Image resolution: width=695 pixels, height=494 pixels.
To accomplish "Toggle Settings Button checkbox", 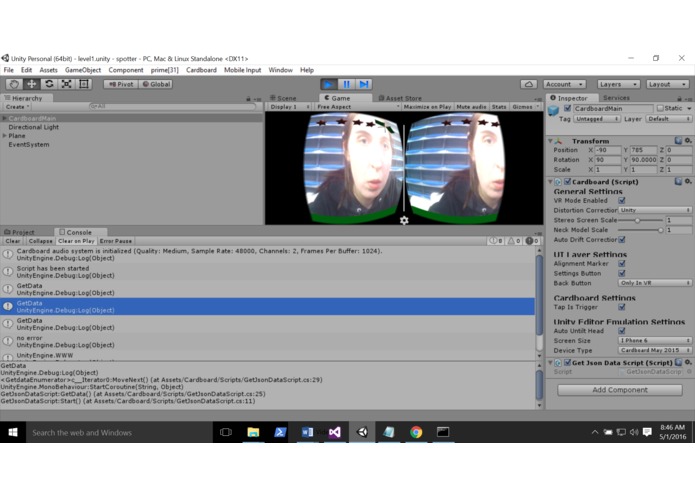I will pos(622,273).
